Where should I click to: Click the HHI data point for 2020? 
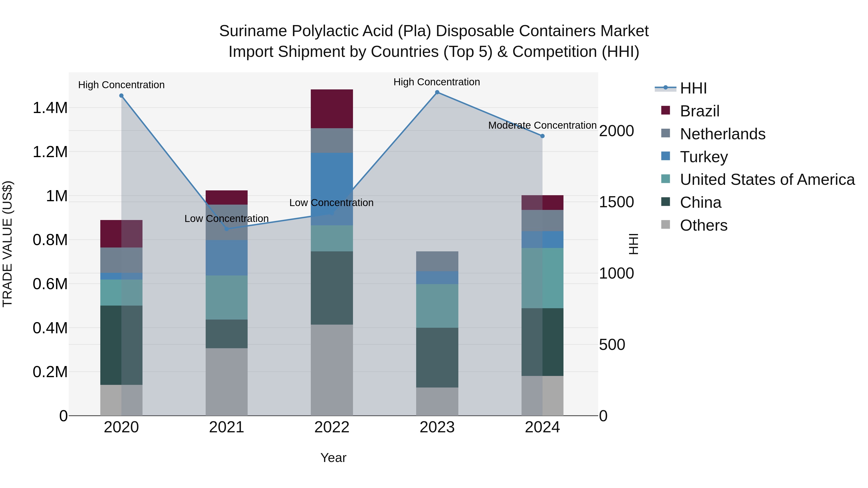coord(121,96)
